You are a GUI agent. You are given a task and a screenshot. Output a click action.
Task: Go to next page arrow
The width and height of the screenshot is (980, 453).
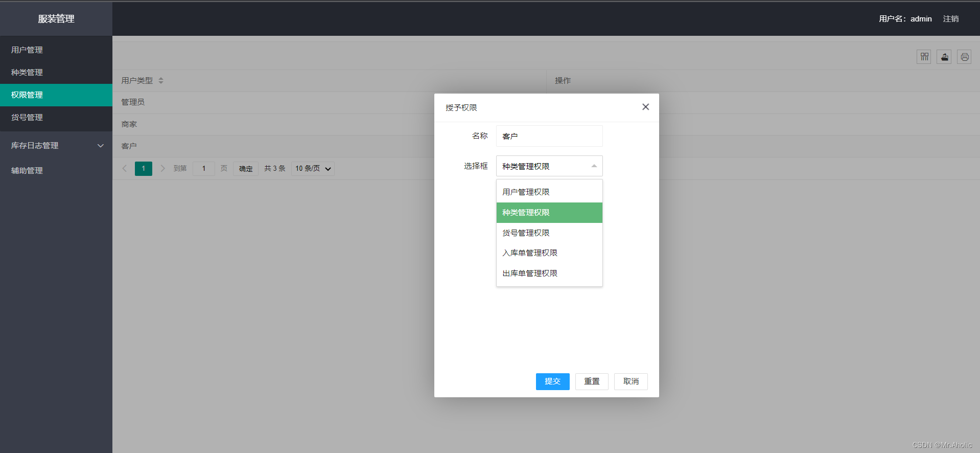pyautogui.click(x=162, y=168)
